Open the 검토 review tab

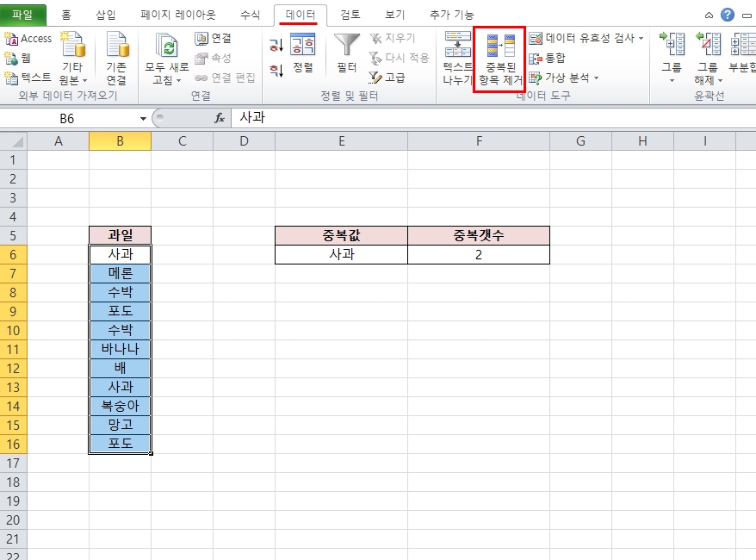350,15
